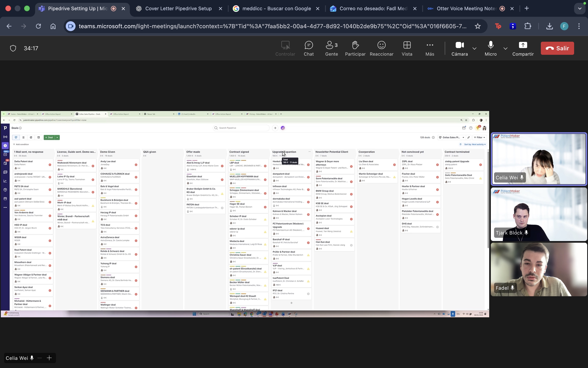The width and height of the screenshot is (588, 368).
Task: Bookmark this page with the star
Action: [478, 26]
